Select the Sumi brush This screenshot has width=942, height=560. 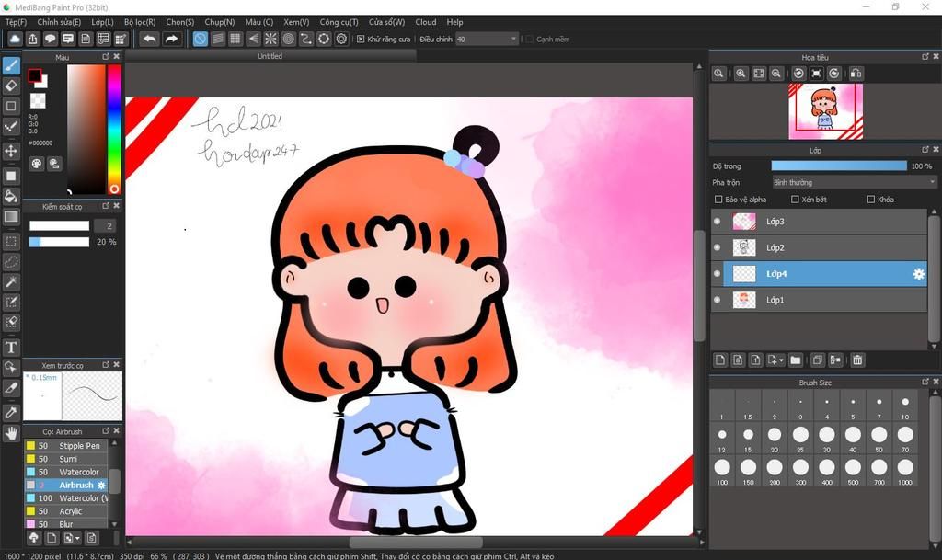(68, 459)
